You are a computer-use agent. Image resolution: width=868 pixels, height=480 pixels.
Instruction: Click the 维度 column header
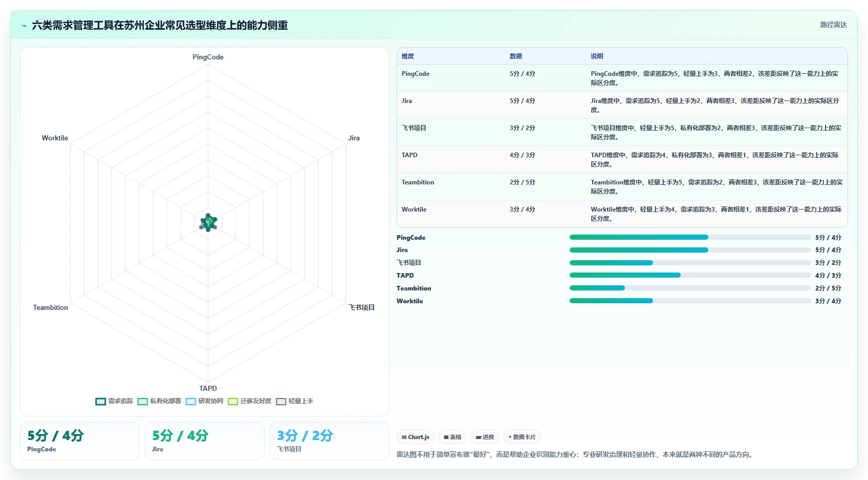(x=408, y=56)
